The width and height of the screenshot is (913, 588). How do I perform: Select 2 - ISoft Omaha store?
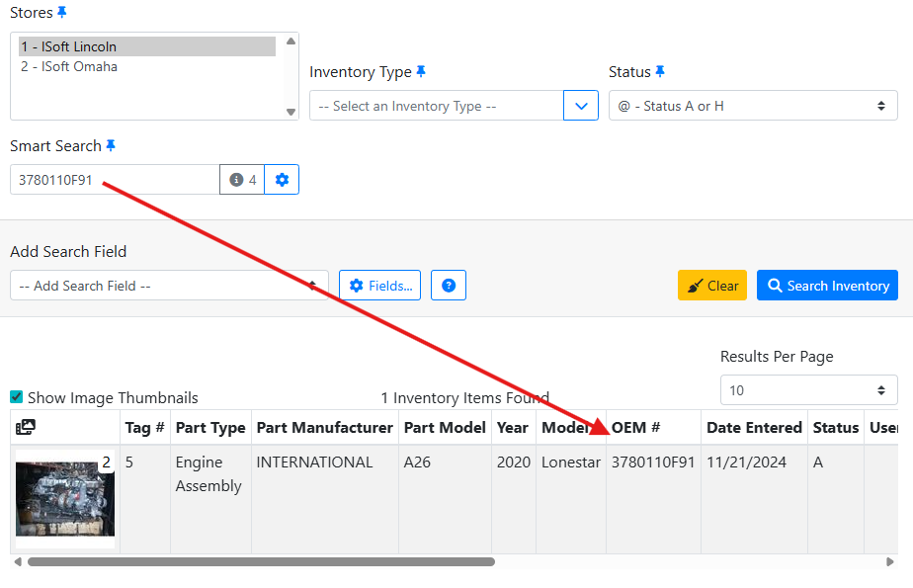[69, 67]
